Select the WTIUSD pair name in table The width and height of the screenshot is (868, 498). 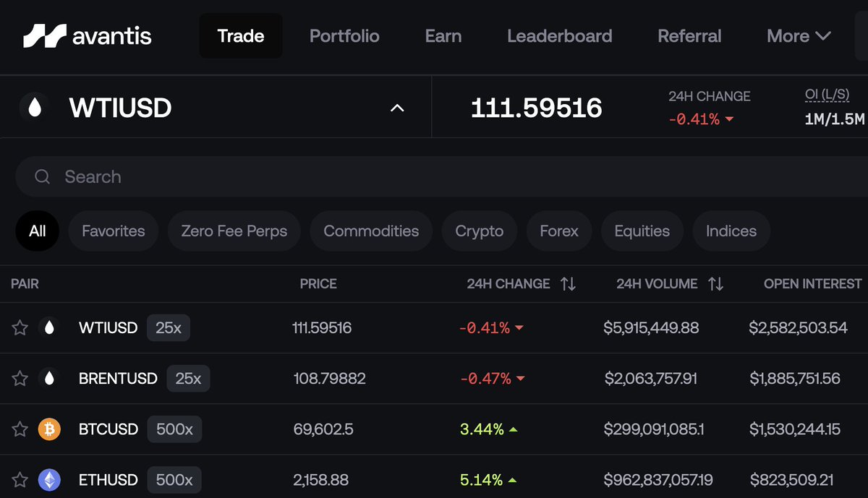tap(108, 327)
